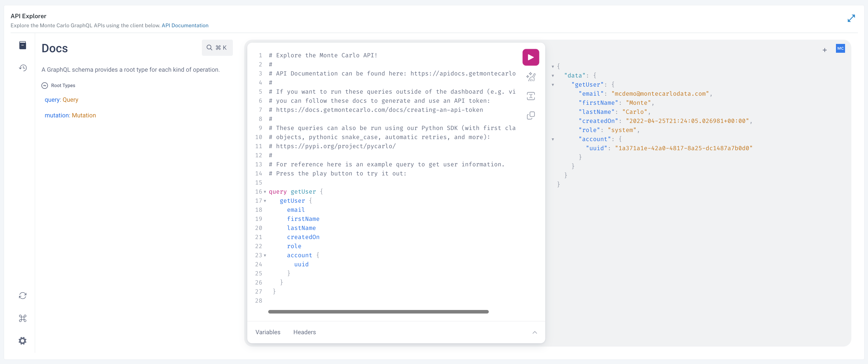Collapse the "getUser" object in the response
The image size is (868, 364).
click(553, 85)
